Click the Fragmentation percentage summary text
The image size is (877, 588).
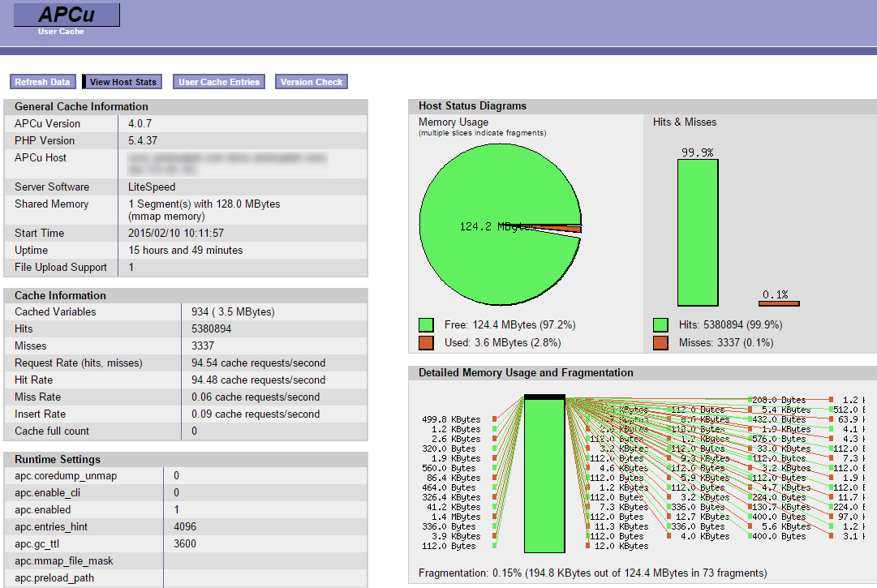592,573
